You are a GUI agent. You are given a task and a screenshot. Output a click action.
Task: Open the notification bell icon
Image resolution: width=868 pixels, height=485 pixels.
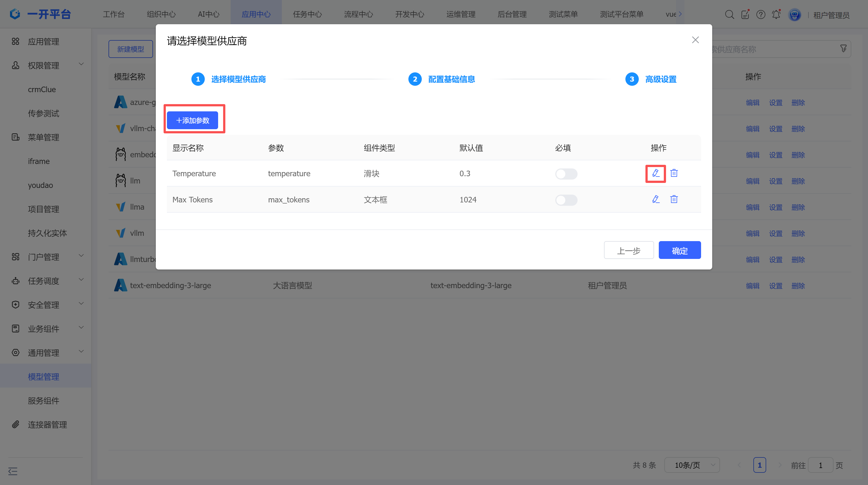[776, 14]
